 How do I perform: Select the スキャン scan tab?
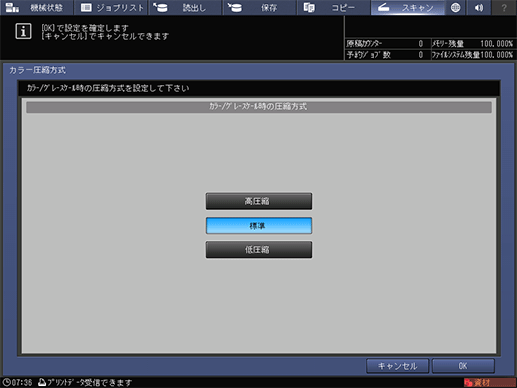[x=408, y=7]
